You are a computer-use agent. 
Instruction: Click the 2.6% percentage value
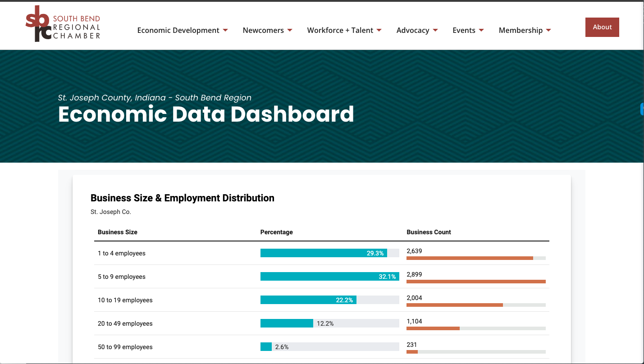282,347
